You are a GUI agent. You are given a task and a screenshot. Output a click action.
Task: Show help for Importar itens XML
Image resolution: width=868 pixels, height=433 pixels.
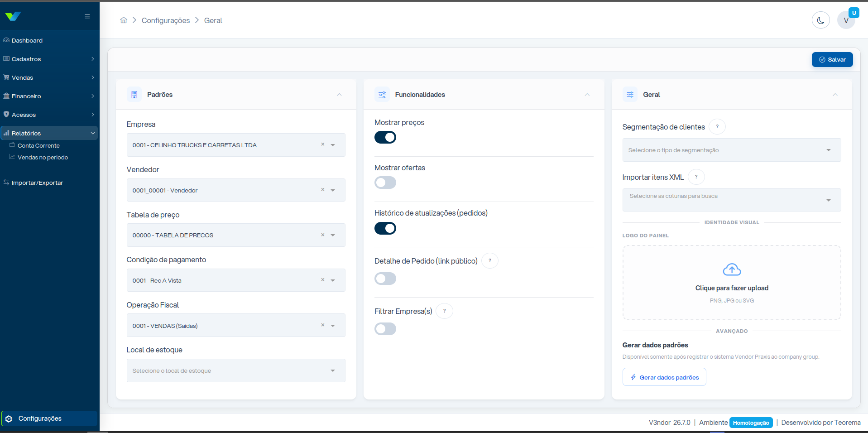pos(696,177)
